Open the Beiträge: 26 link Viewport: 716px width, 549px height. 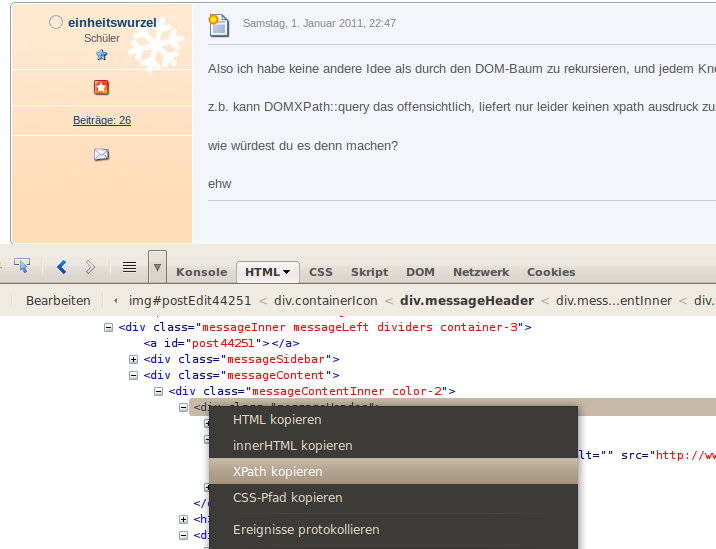point(101,120)
